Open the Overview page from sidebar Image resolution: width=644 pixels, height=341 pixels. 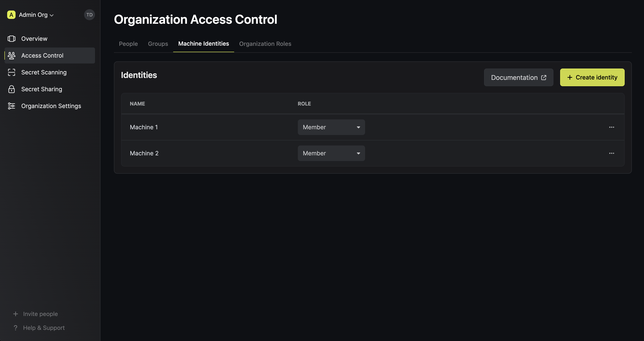(x=50, y=39)
